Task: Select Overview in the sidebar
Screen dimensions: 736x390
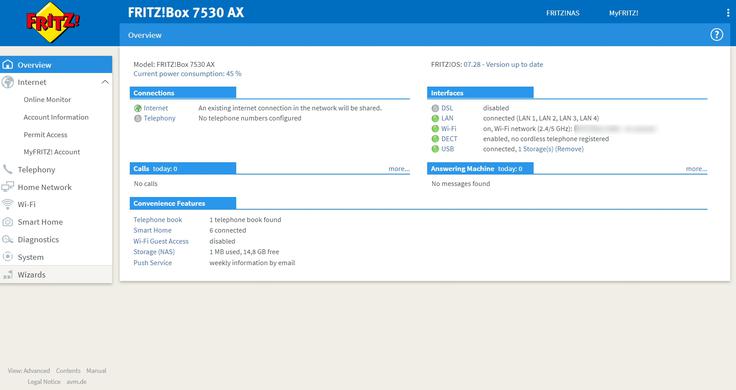Action: point(56,65)
